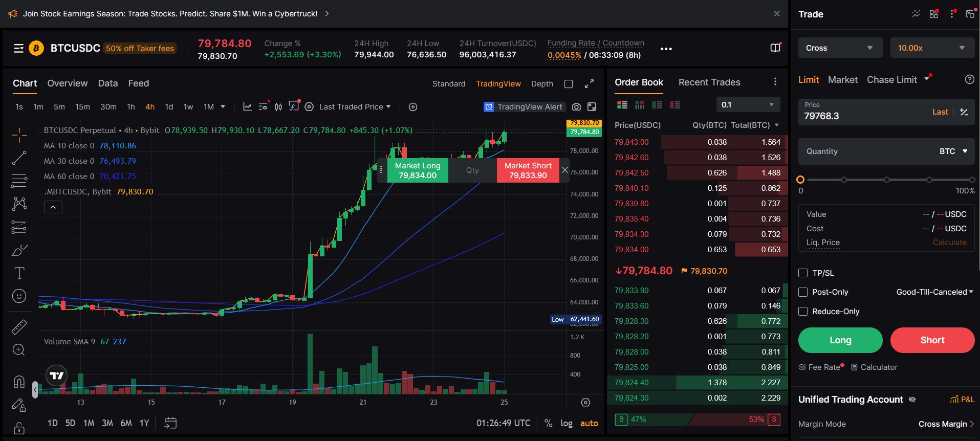Toggle stay in drawing mode pencil-lock
Viewport: 980px width, 441px height.
tap(19, 405)
